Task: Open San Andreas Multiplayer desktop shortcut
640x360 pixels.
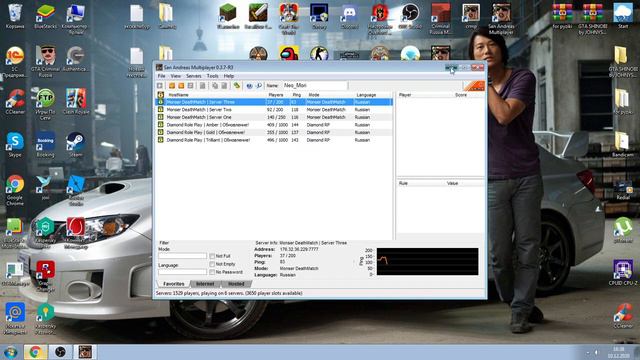Action: 501,19
